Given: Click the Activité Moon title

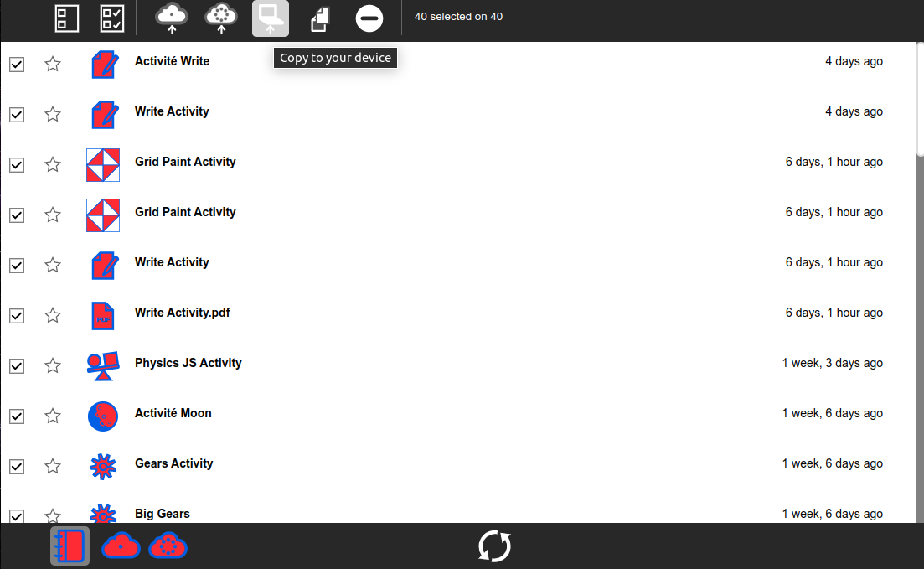Looking at the screenshot, I should (173, 413).
